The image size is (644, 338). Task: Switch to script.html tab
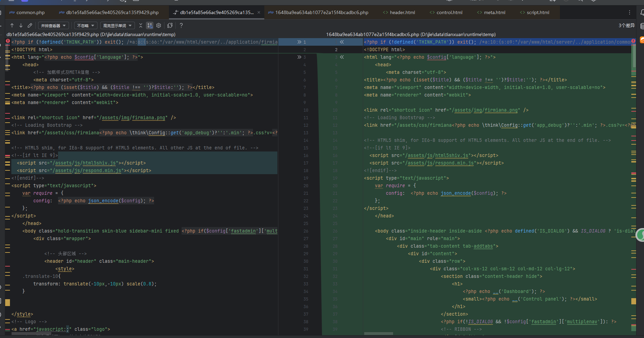point(534,12)
